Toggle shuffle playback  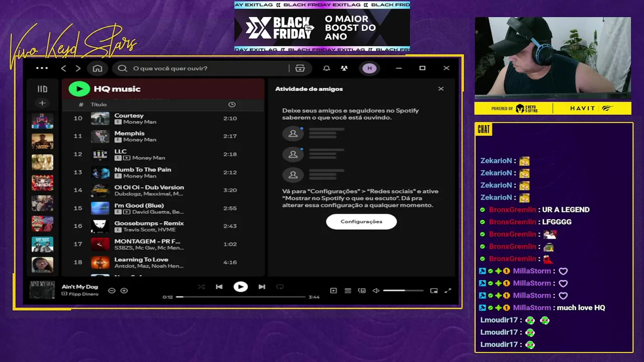pos(201,287)
